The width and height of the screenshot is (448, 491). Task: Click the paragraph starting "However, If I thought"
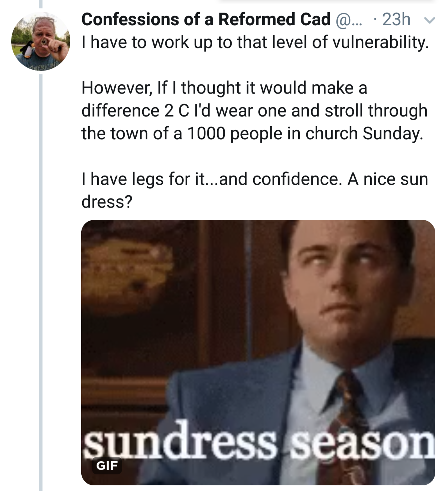(254, 110)
